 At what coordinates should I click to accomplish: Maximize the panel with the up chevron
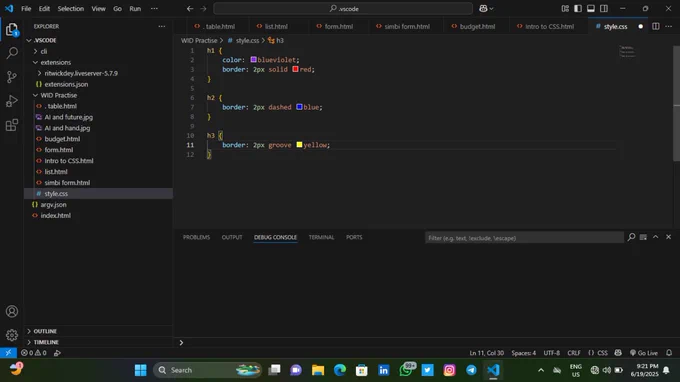[656, 237]
